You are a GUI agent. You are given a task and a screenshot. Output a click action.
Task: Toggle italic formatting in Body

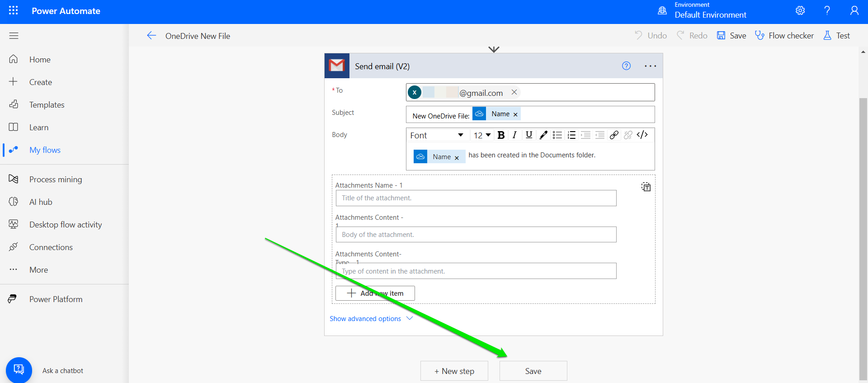click(x=514, y=135)
